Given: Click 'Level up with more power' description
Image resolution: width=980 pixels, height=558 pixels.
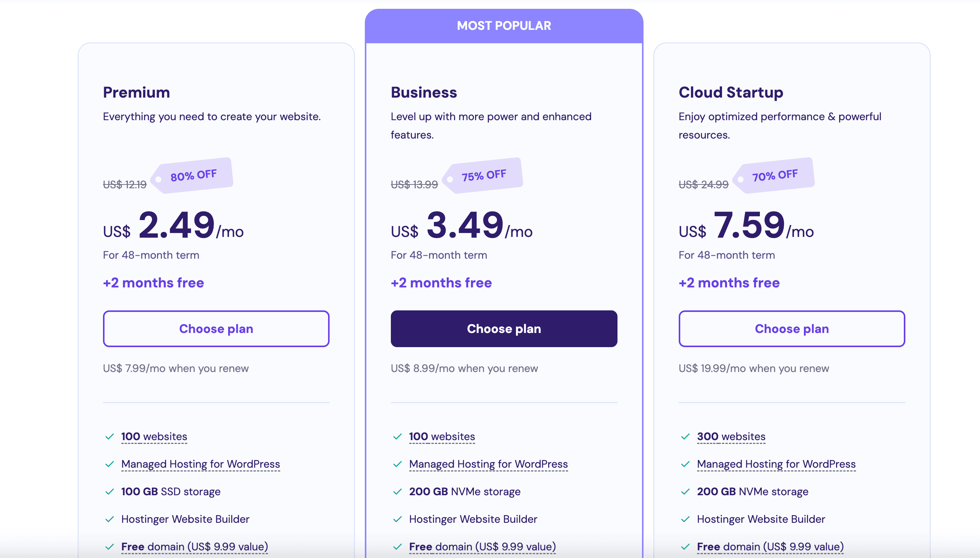Looking at the screenshot, I should [x=492, y=126].
